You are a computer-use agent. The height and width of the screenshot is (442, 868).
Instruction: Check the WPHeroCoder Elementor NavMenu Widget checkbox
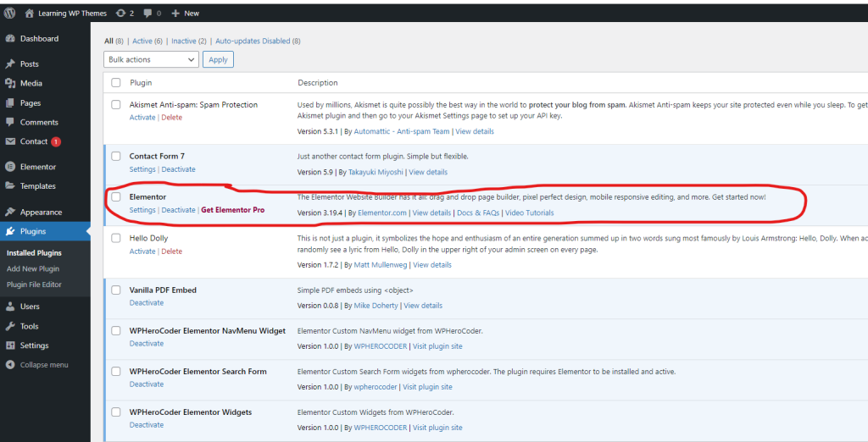point(115,331)
